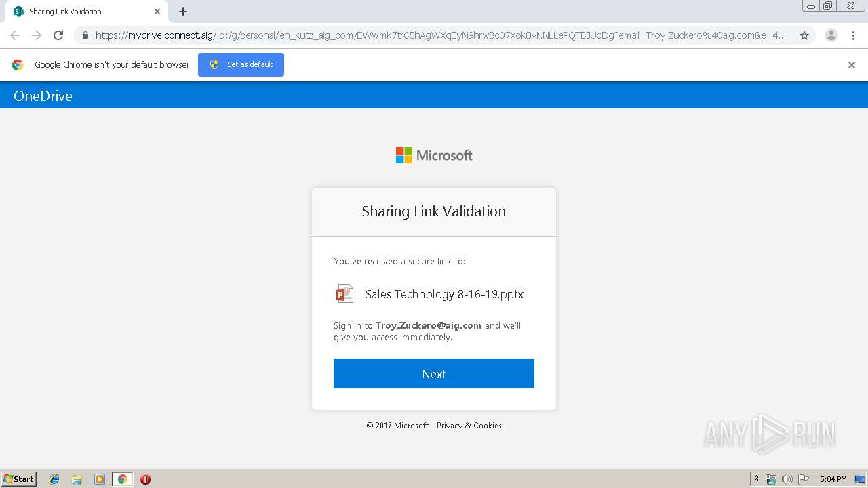Click the browser back arrow
The image size is (868, 488).
(x=15, y=35)
